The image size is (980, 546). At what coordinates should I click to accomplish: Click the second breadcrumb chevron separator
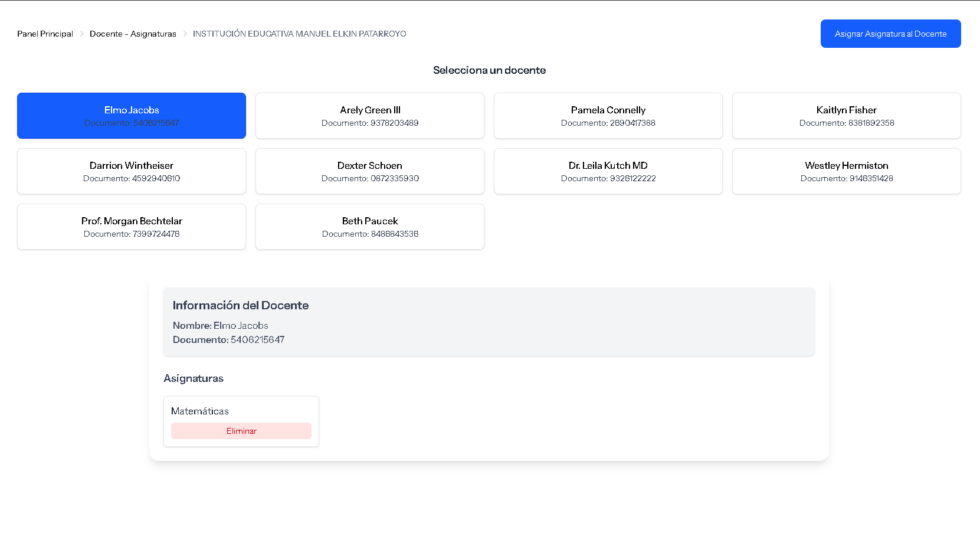click(x=185, y=34)
